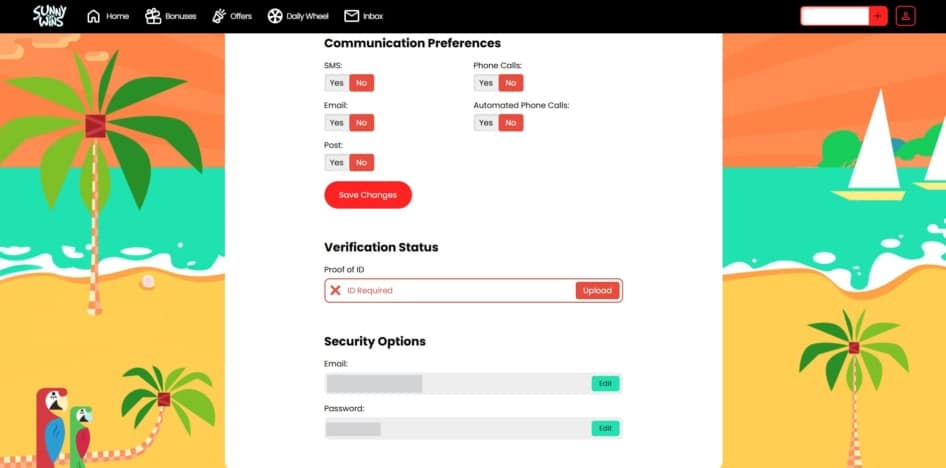Screen dimensions: 946x468
Task: Open the user account profile icon
Action: pyautogui.click(x=905, y=16)
